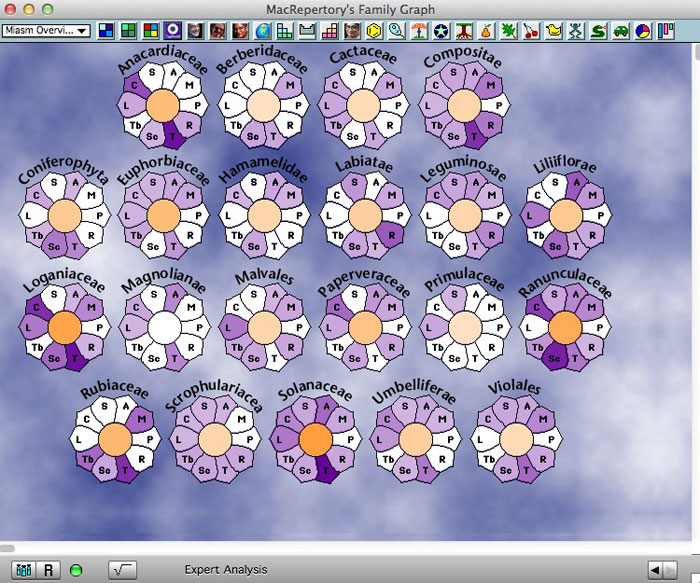Click the trough-shaped chart icon
The height and width of the screenshot is (583, 700).
click(x=307, y=31)
